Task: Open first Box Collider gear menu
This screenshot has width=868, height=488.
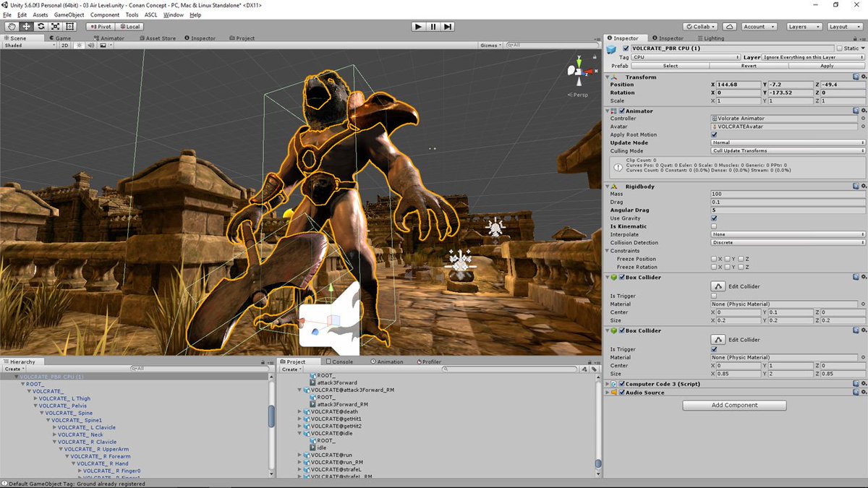Action: pyautogui.click(x=863, y=277)
